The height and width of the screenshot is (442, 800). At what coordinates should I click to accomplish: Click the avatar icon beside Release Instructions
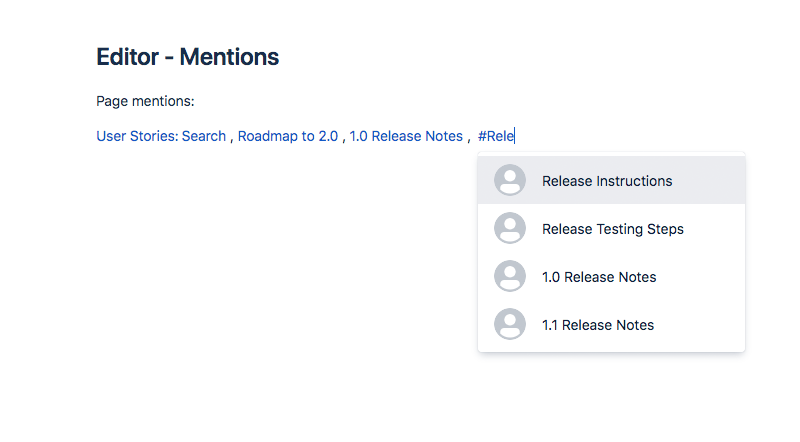tap(510, 180)
